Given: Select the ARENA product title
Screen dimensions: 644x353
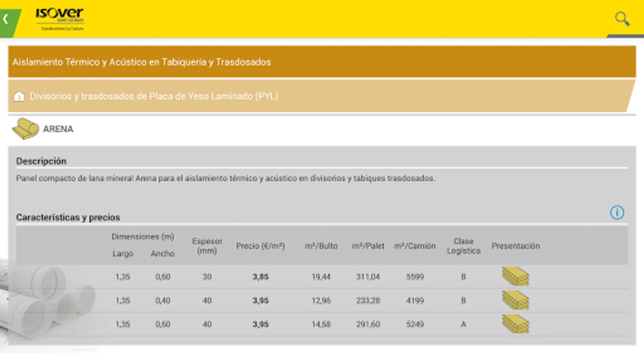Looking at the screenshot, I should click(58, 129).
